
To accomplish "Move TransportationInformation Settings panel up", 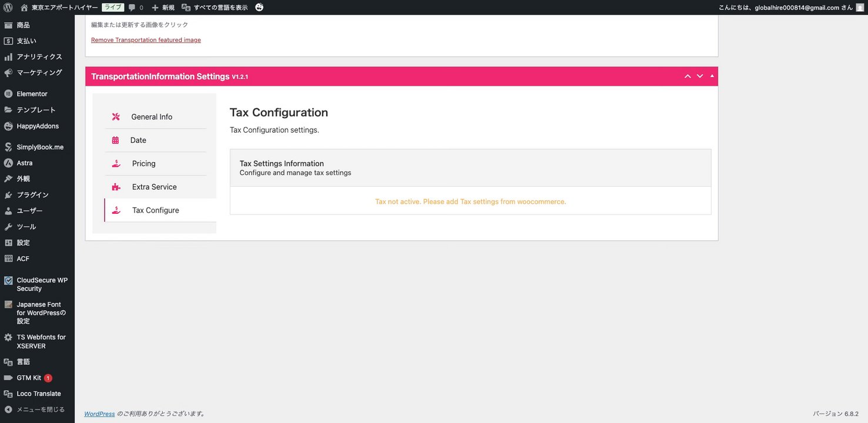I will 688,76.
